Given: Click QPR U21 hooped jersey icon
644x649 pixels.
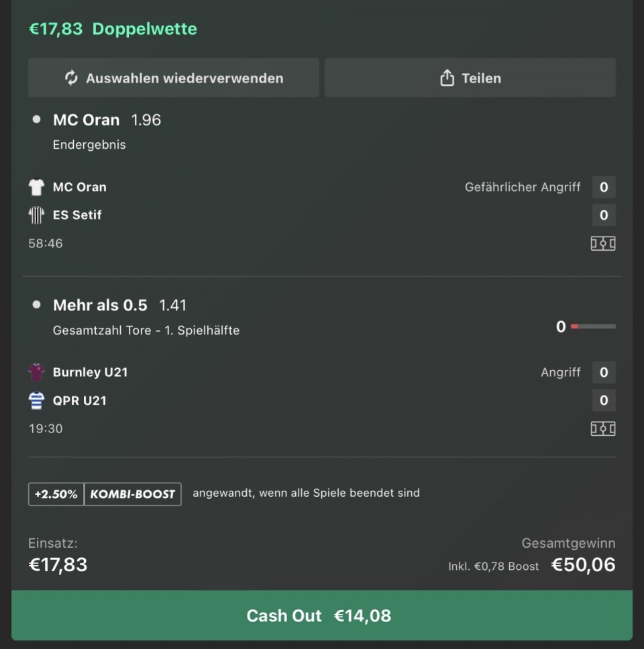Looking at the screenshot, I should click(36, 400).
